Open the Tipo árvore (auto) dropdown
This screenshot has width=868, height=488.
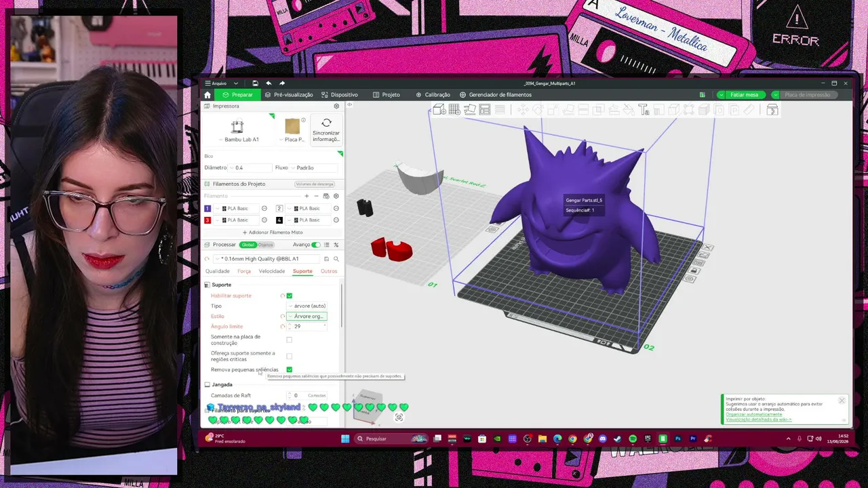point(308,306)
